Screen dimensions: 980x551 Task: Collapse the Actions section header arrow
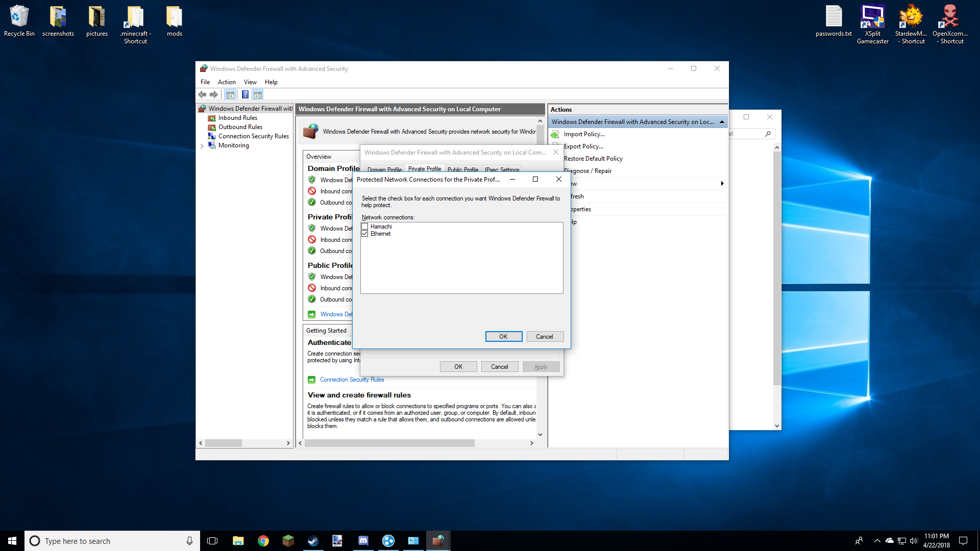pyautogui.click(x=722, y=122)
